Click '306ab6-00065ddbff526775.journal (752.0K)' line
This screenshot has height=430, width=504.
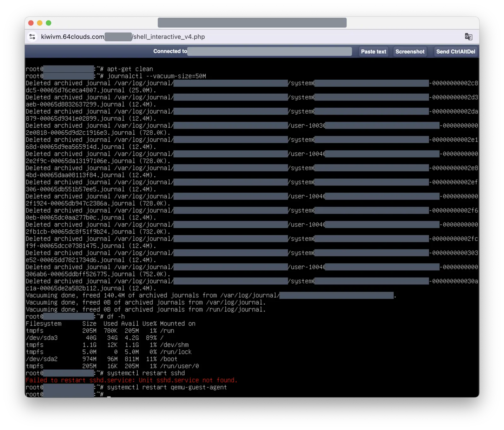point(98,274)
